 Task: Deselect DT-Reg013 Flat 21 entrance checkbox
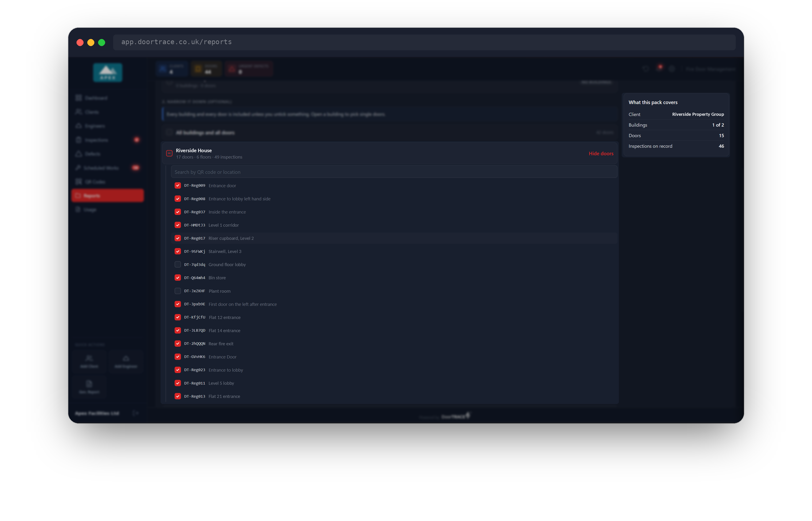coord(178,397)
